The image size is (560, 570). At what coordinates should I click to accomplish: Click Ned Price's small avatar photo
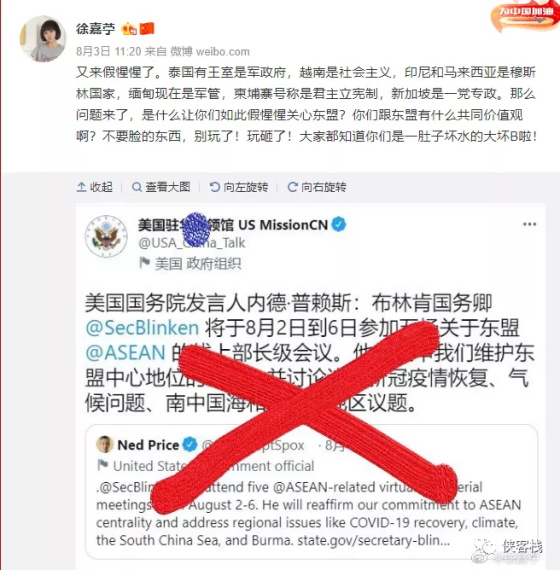(x=105, y=444)
